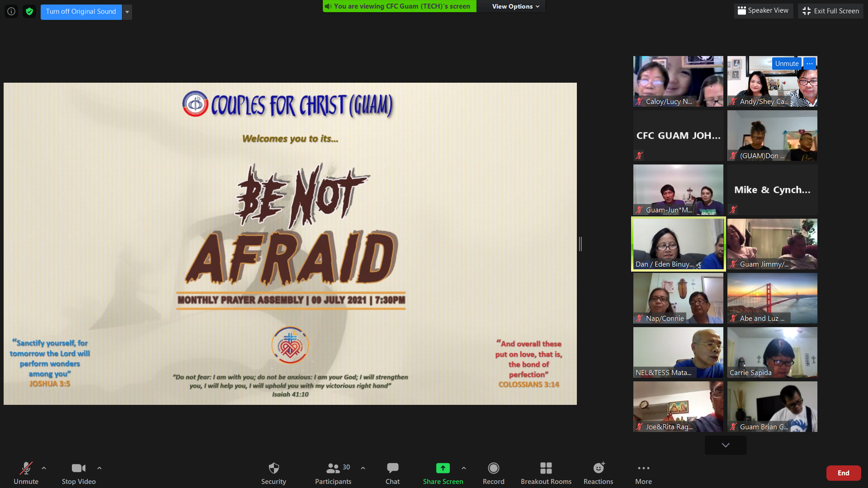Select Dan / Eden Binuy video tile
The width and height of the screenshot is (868, 488).
pos(678,244)
